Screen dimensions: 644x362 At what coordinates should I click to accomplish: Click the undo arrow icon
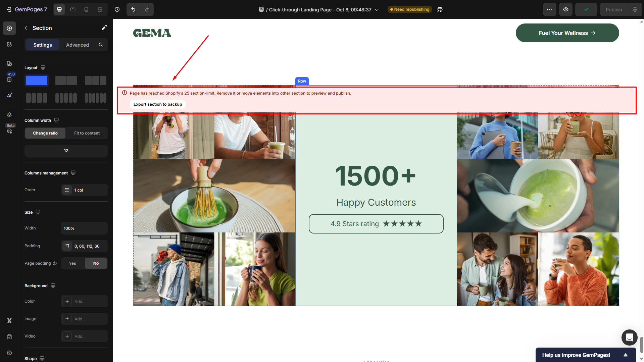(133, 9)
